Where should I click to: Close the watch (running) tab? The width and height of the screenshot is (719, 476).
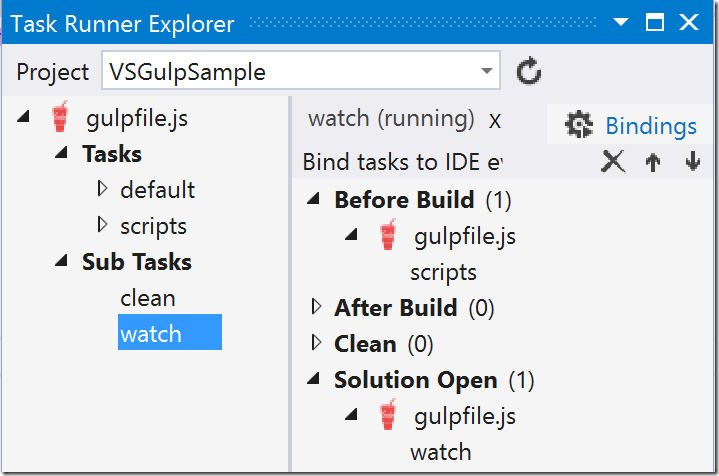495,122
